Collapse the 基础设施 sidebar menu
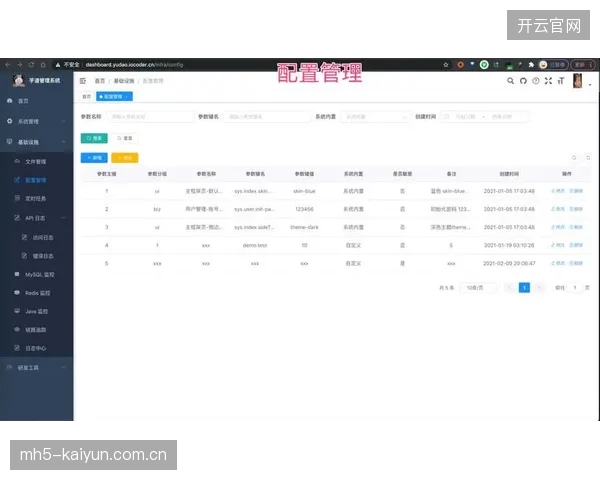Image resolution: width=600 pixels, height=480 pixels. tap(36, 142)
